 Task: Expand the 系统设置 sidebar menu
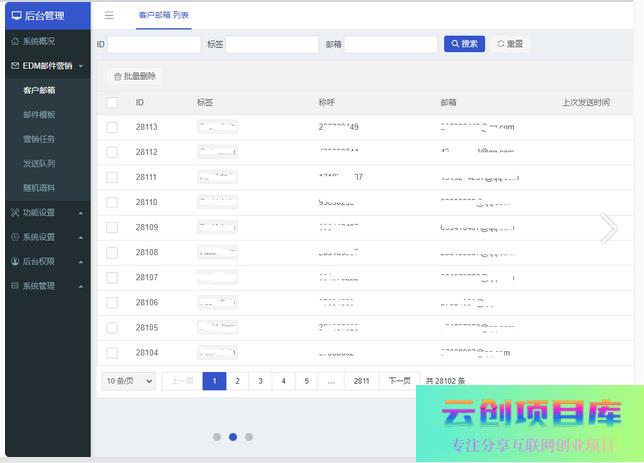click(x=48, y=237)
